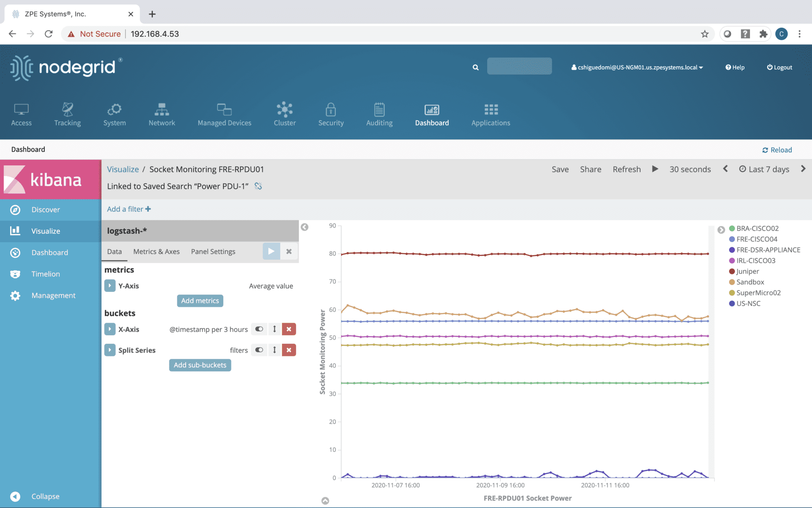Disable the Split Series bucket toggle
The height and width of the screenshot is (508, 812).
coord(259,350)
